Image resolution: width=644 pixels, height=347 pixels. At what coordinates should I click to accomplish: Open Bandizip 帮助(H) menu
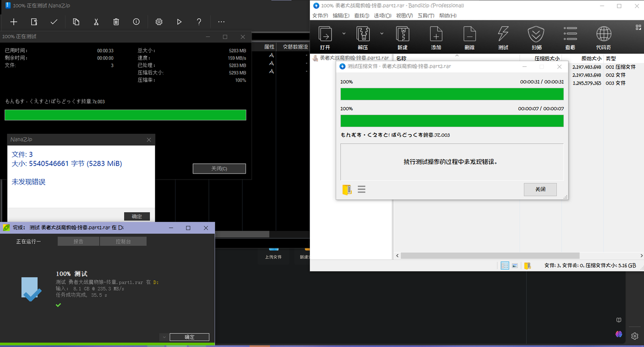[448, 16]
